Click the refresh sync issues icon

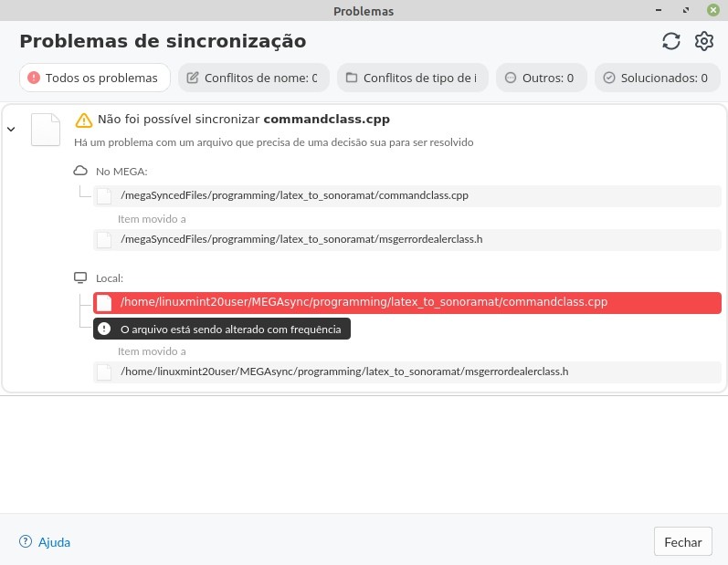[670, 41]
